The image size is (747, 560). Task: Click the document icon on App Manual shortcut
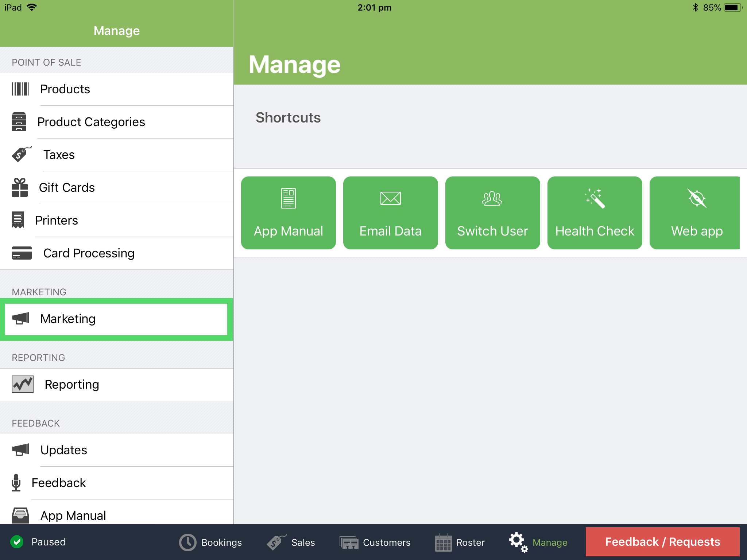pyautogui.click(x=289, y=198)
